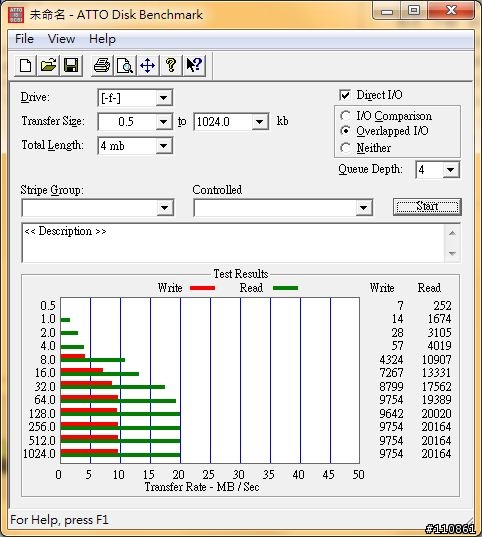482x537 pixels.
Task: Open the View menu
Action: (62, 39)
